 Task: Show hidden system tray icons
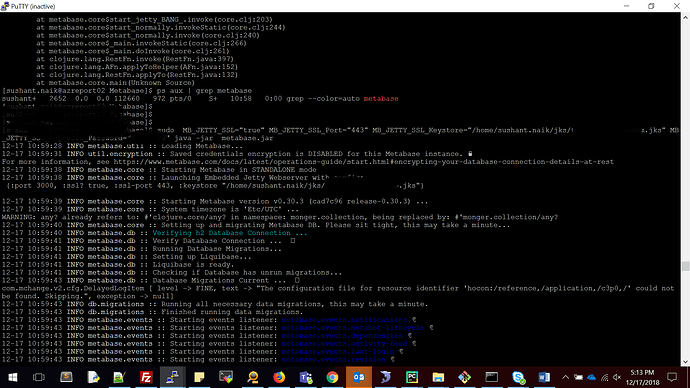tap(565, 377)
